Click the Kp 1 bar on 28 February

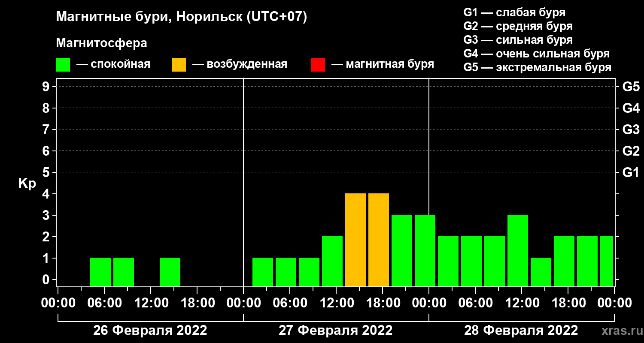coord(541,272)
